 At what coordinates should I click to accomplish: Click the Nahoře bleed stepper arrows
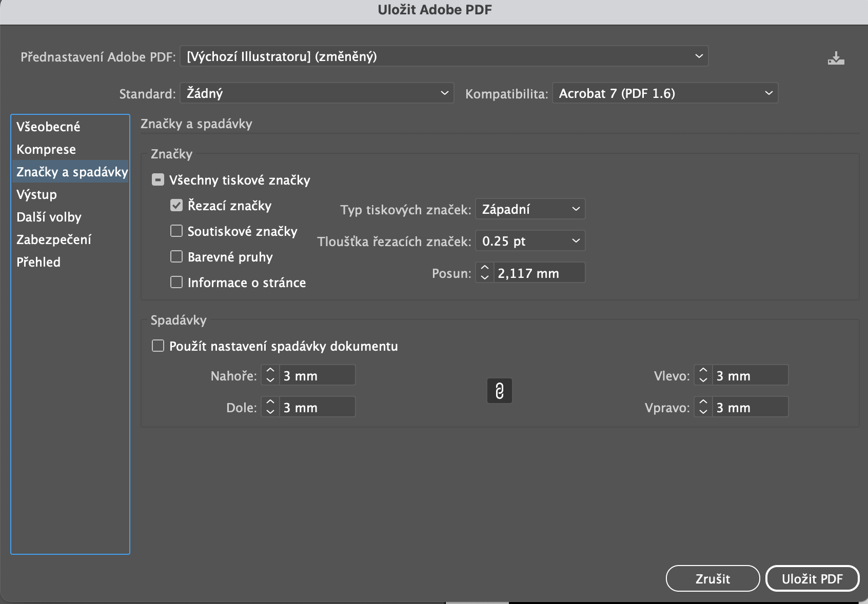tap(270, 375)
